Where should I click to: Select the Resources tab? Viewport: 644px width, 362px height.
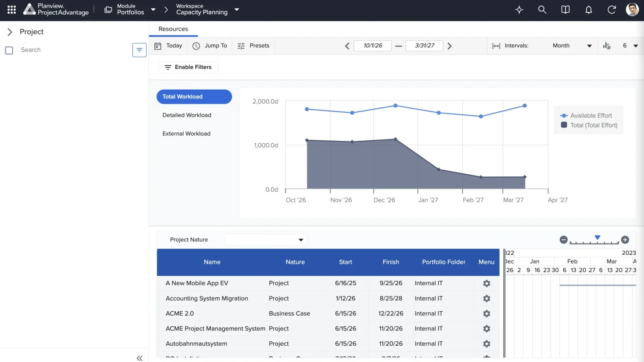coord(173,29)
